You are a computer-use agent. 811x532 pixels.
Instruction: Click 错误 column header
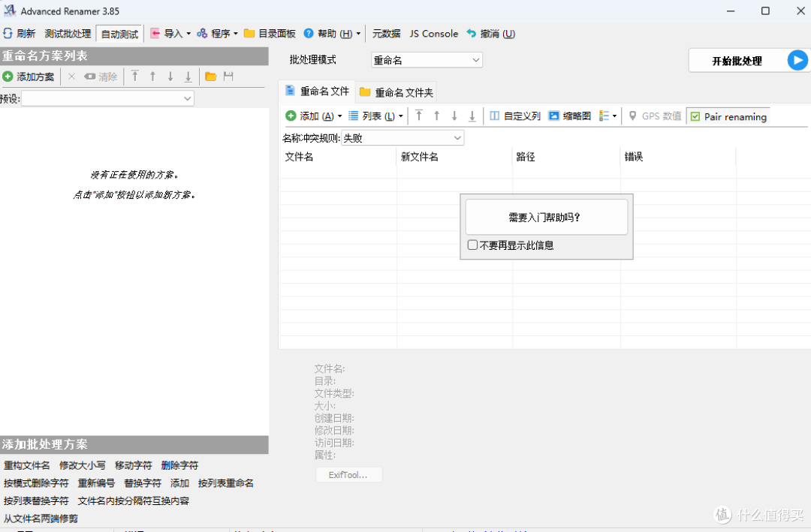(678, 157)
